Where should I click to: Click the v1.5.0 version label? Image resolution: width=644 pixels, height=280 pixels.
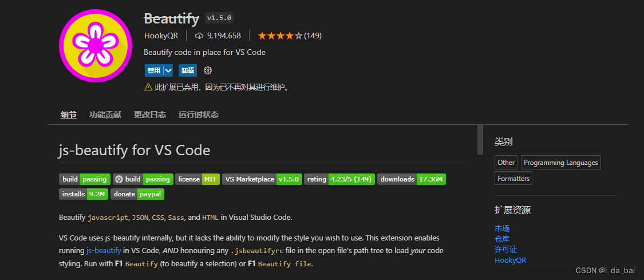pos(219,18)
